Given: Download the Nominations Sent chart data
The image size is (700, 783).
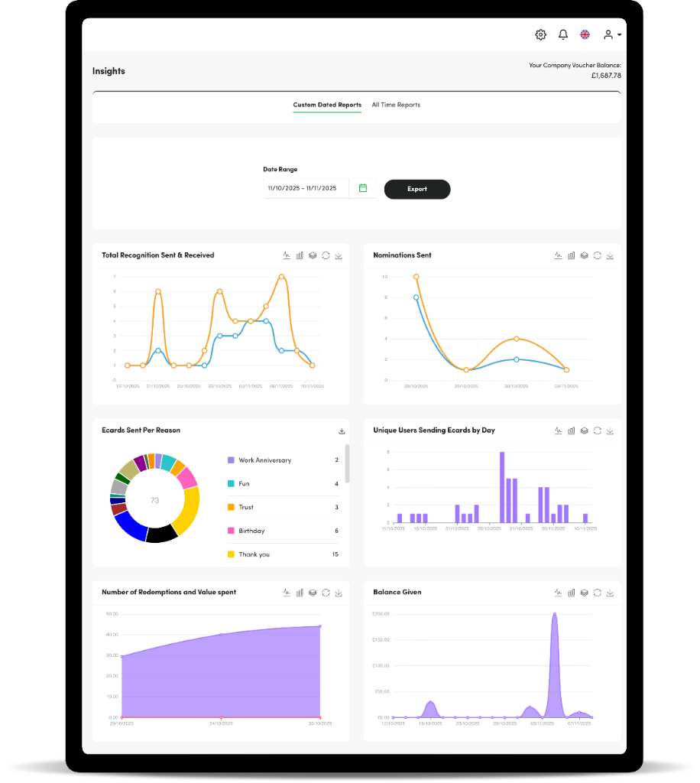Looking at the screenshot, I should click(610, 255).
